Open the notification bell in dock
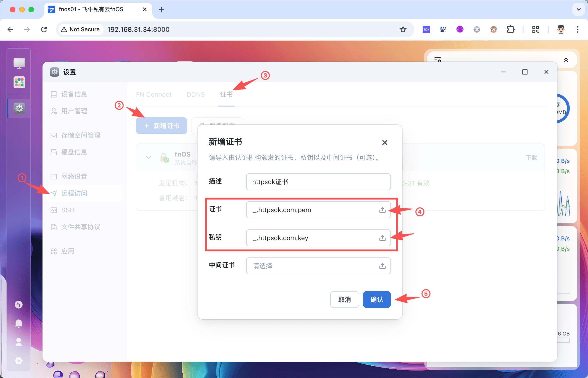 [19, 323]
